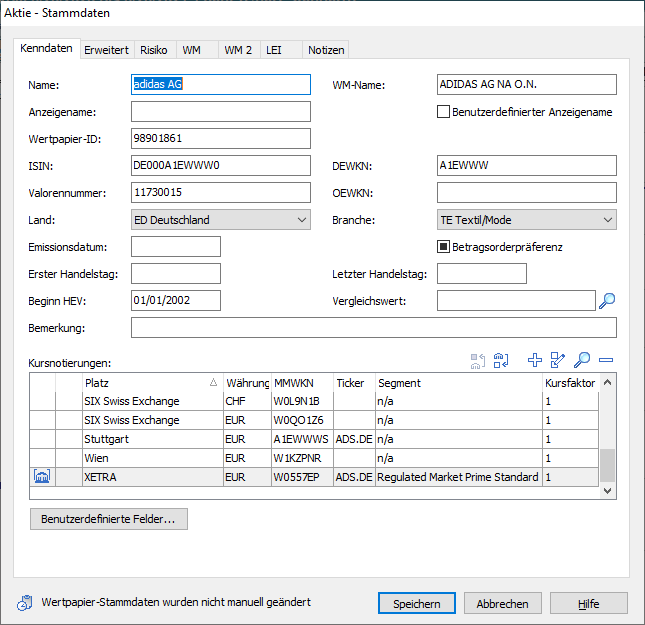Image resolution: width=645 pixels, height=625 pixels.
Task: Click the magnifier icon above Kursnotierungen table
Action: 582,361
